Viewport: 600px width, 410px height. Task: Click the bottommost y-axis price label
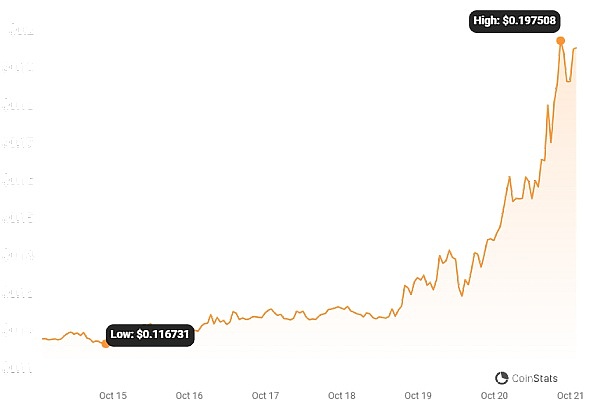click(x=22, y=370)
